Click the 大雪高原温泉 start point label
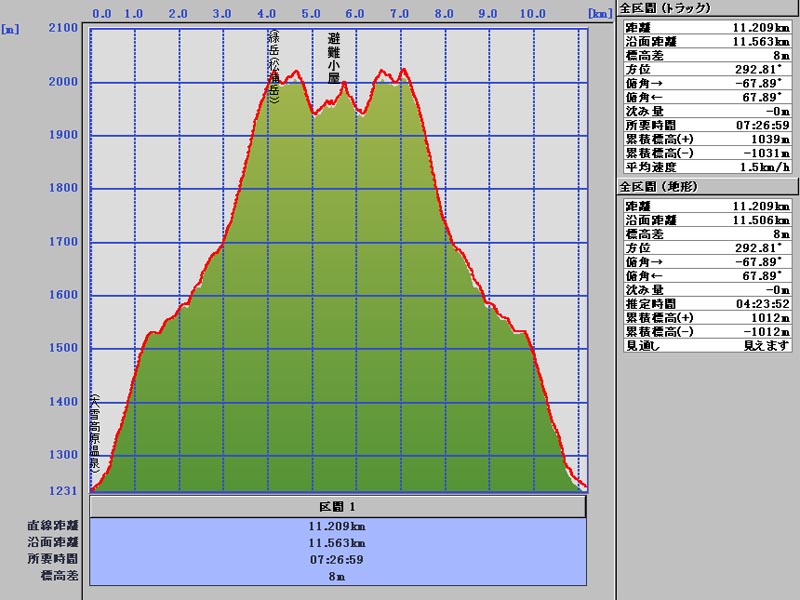 pos(95,433)
